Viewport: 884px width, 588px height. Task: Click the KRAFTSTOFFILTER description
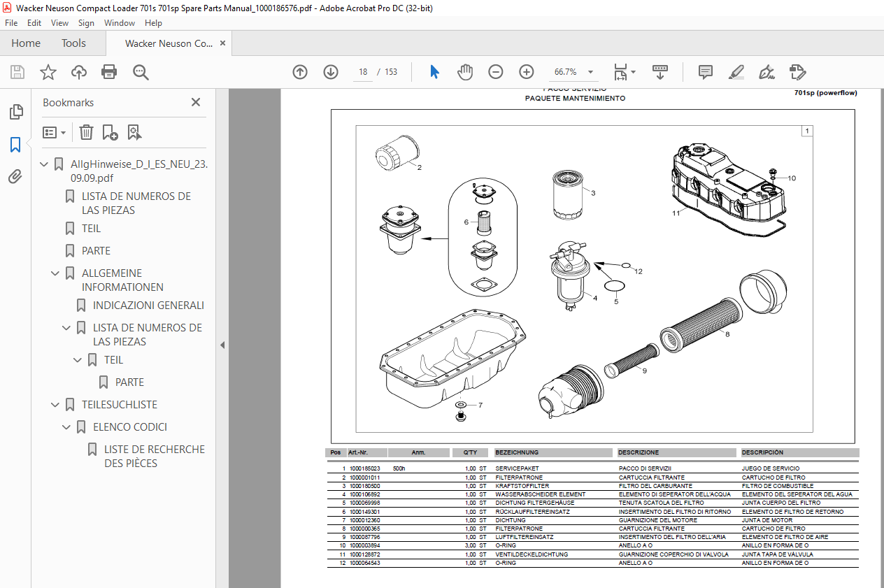click(x=522, y=486)
